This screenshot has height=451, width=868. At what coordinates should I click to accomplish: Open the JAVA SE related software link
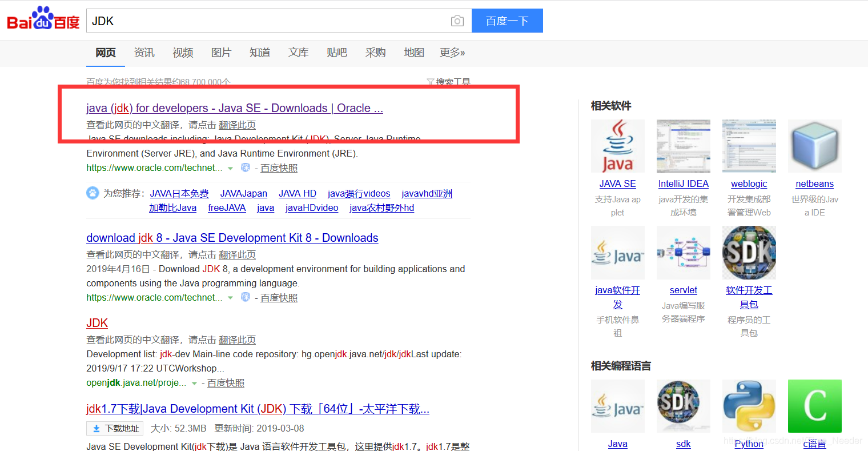(x=618, y=184)
